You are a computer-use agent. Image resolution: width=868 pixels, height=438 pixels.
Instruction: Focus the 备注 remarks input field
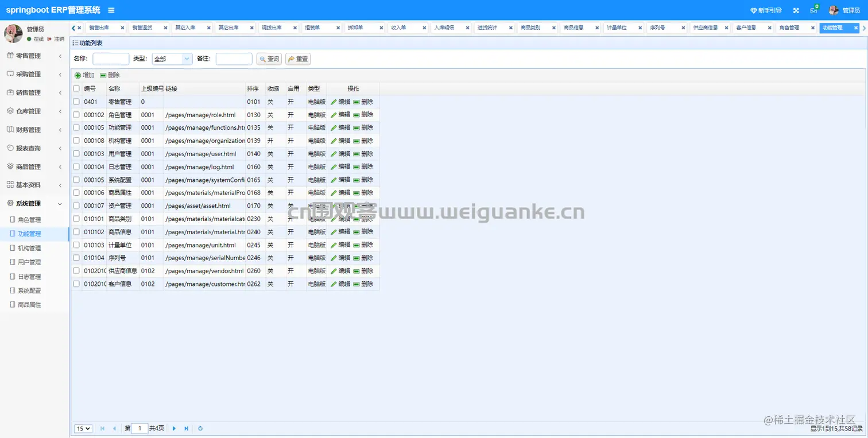pos(234,59)
